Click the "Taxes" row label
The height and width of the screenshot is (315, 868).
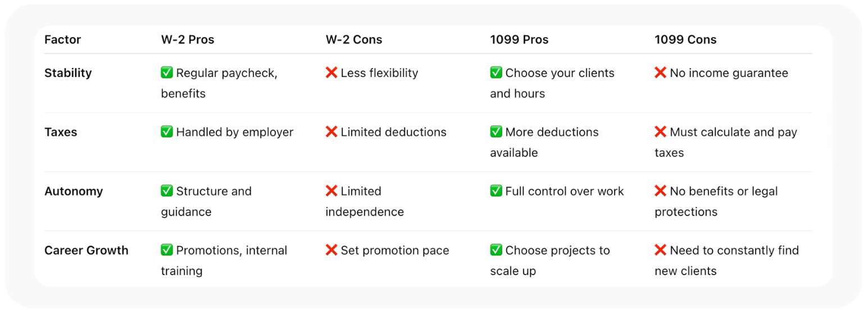pyautogui.click(x=61, y=132)
